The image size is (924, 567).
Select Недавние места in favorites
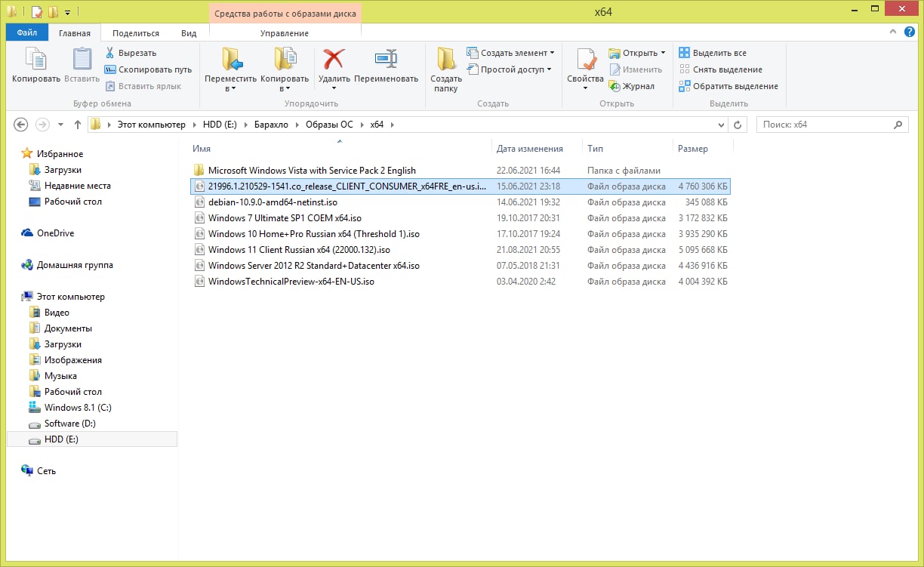[77, 186]
